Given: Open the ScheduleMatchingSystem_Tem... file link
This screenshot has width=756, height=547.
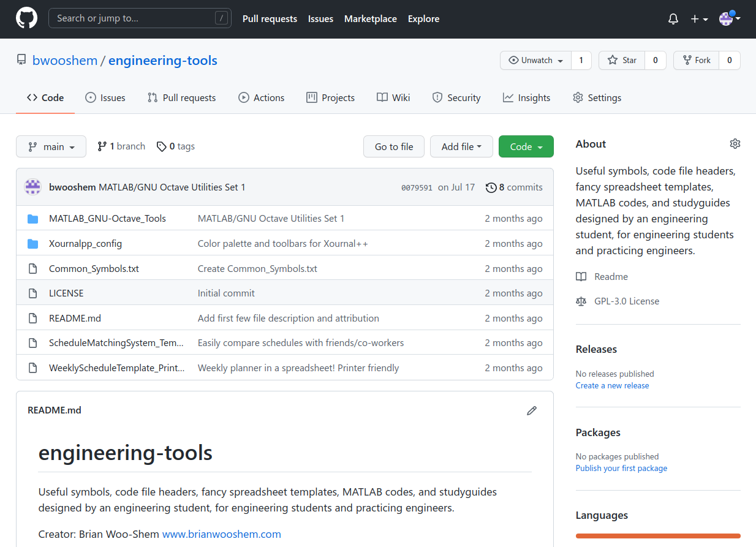Looking at the screenshot, I should pyautogui.click(x=116, y=343).
